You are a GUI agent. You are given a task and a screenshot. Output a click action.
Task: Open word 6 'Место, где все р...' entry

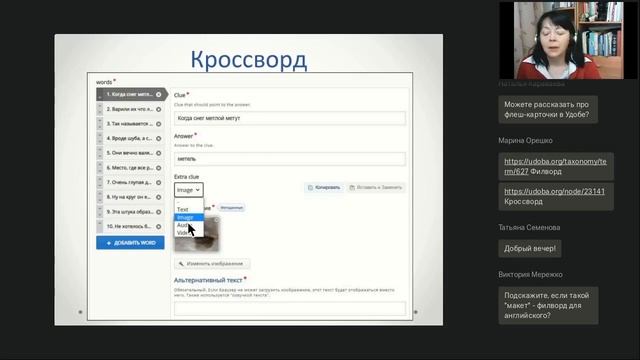(x=130, y=168)
